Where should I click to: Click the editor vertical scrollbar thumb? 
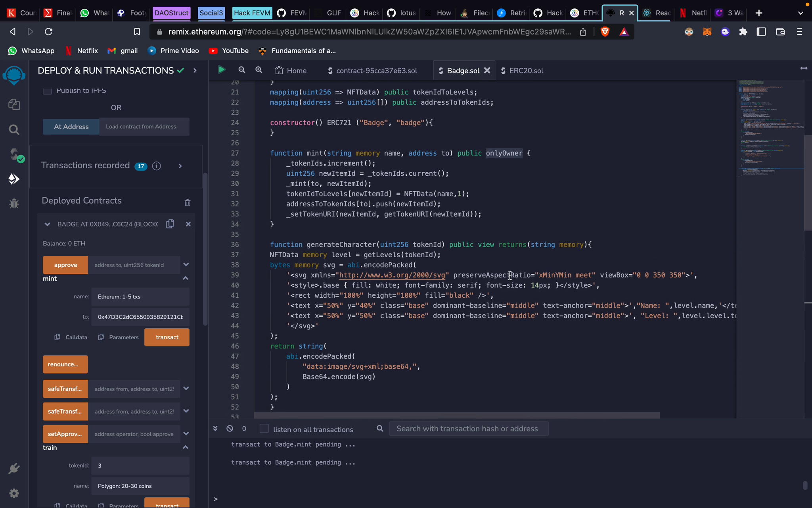tap(808, 183)
